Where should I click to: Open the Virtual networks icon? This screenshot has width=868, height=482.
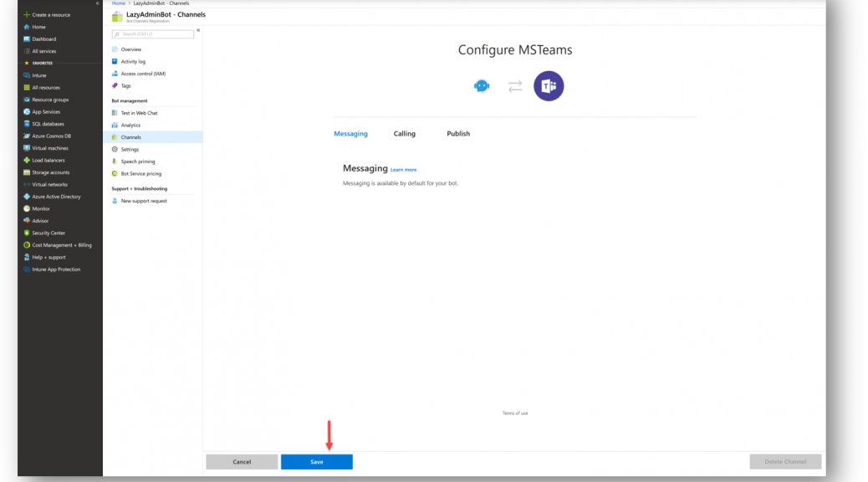pyautogui.click(x=27, y=184)
